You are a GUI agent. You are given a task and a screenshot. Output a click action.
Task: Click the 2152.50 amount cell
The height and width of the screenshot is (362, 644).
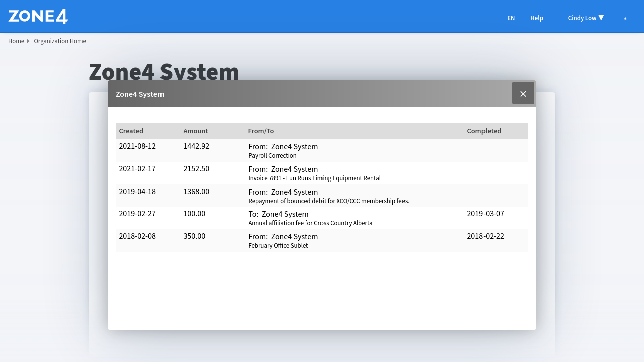pyautogui.click(x=196, y=169)
